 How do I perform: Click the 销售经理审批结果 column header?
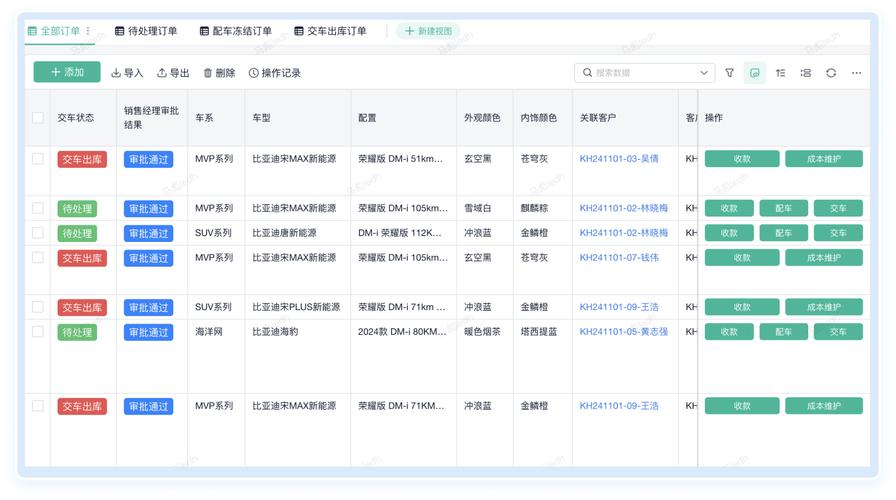point(151,118)
